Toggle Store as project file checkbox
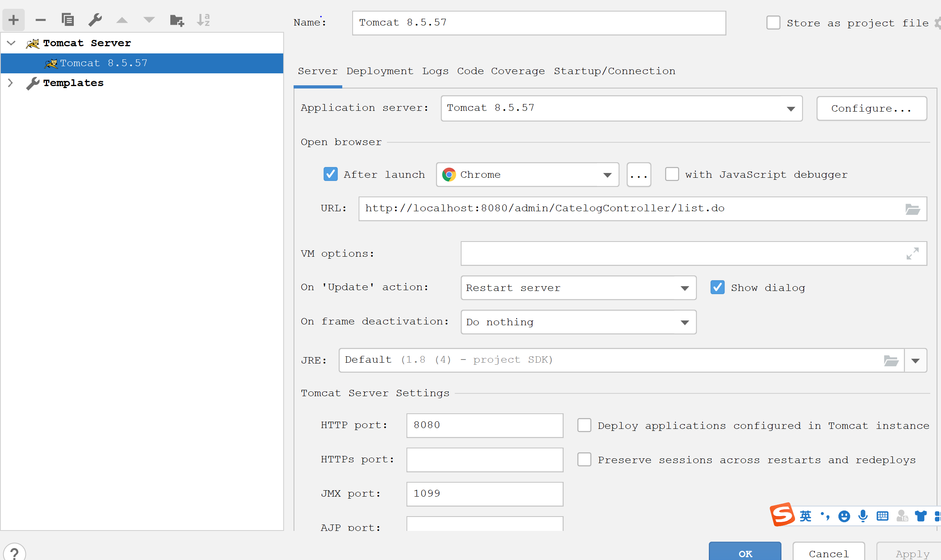This screenshot has width=941, height=560. (x=773, y=23)
